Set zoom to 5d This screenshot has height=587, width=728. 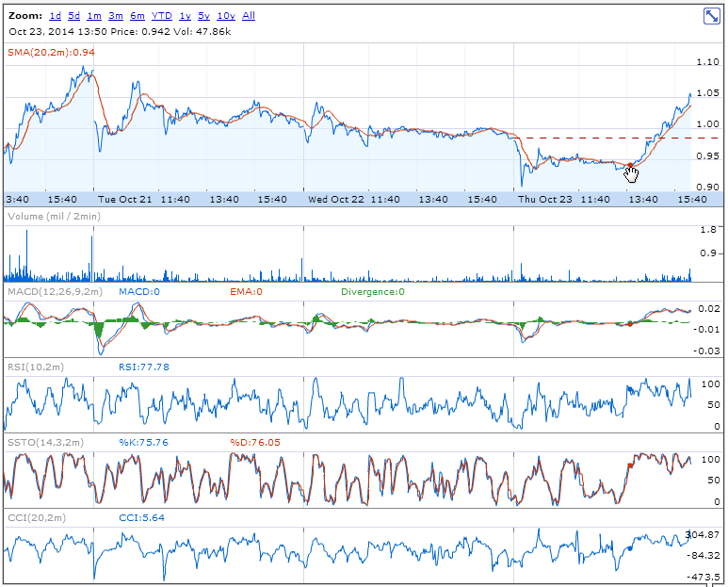(x=73, y=16)
